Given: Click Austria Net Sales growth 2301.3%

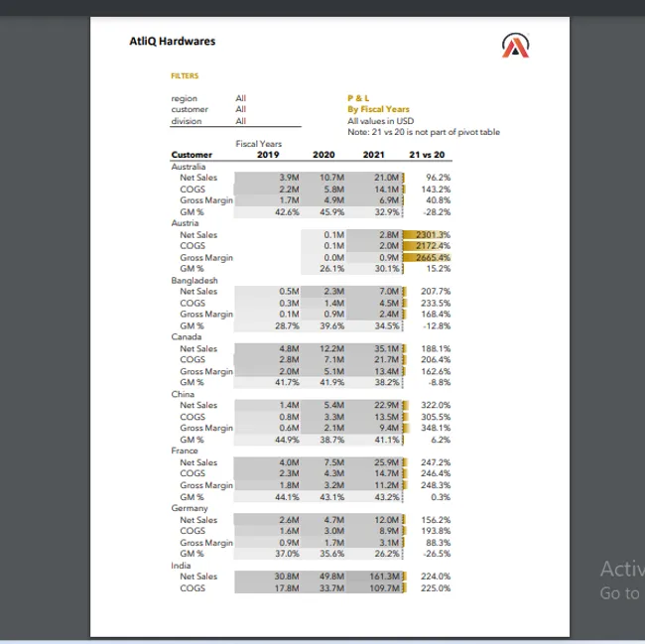Looking at the screenshot, I should [434, 235].
